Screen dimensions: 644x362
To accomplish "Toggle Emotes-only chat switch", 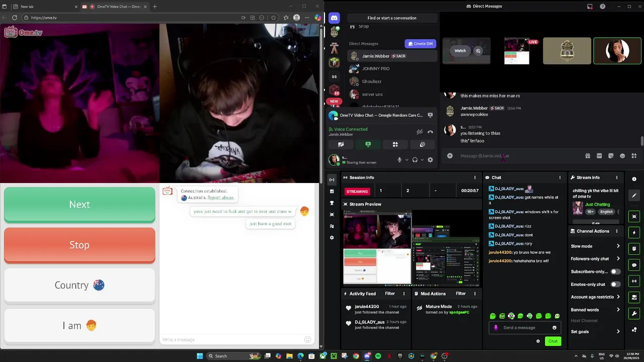I will (615, 285).
